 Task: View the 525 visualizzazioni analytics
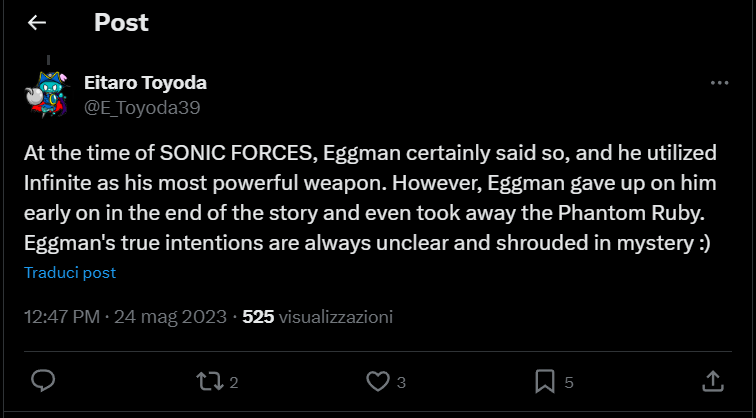(x=318, y=317)
